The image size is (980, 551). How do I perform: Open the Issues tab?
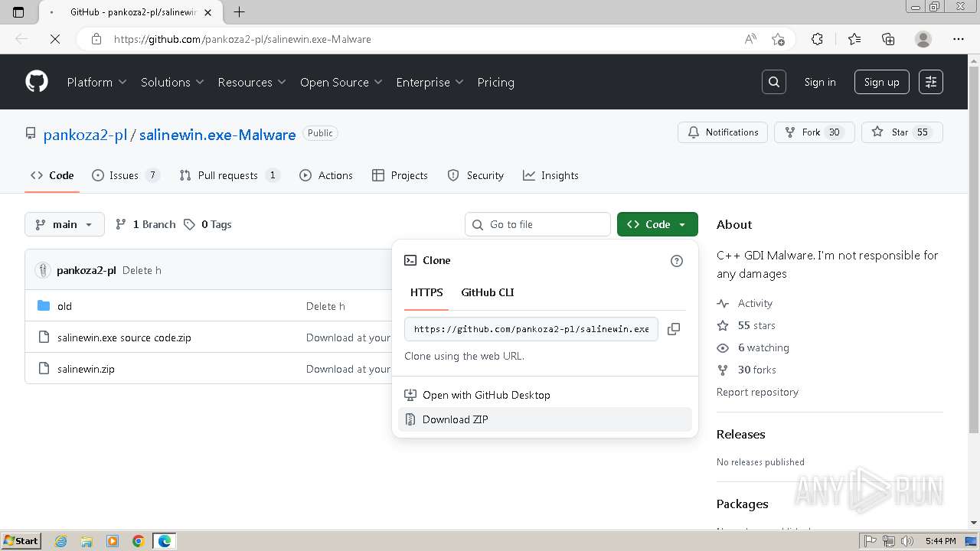126,175
